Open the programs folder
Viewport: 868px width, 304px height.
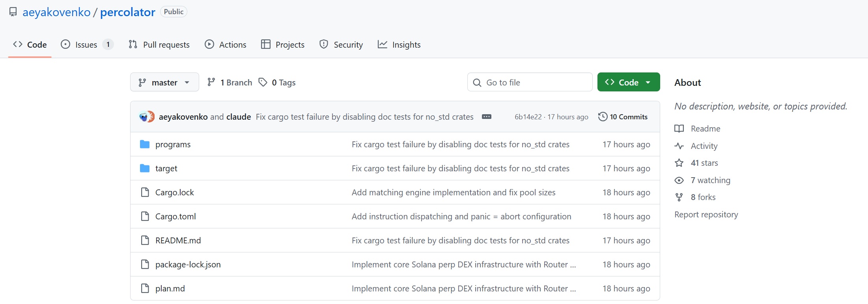(x=173, y=145)
